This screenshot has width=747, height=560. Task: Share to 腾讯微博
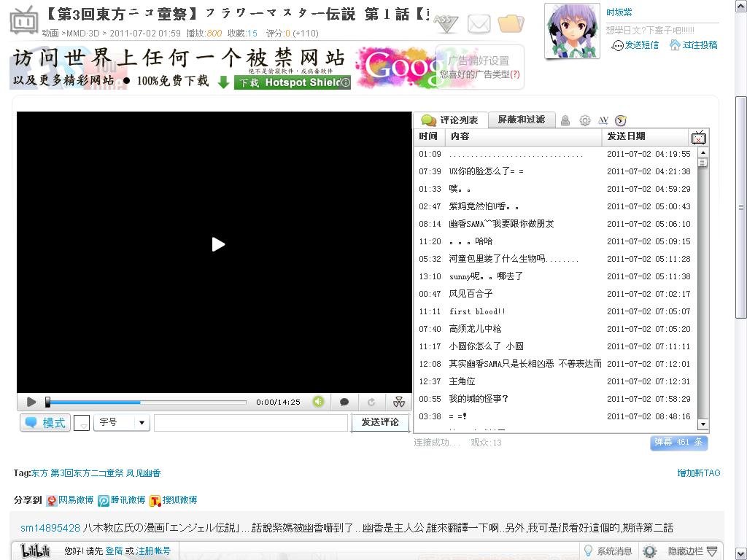click(122, 500)
